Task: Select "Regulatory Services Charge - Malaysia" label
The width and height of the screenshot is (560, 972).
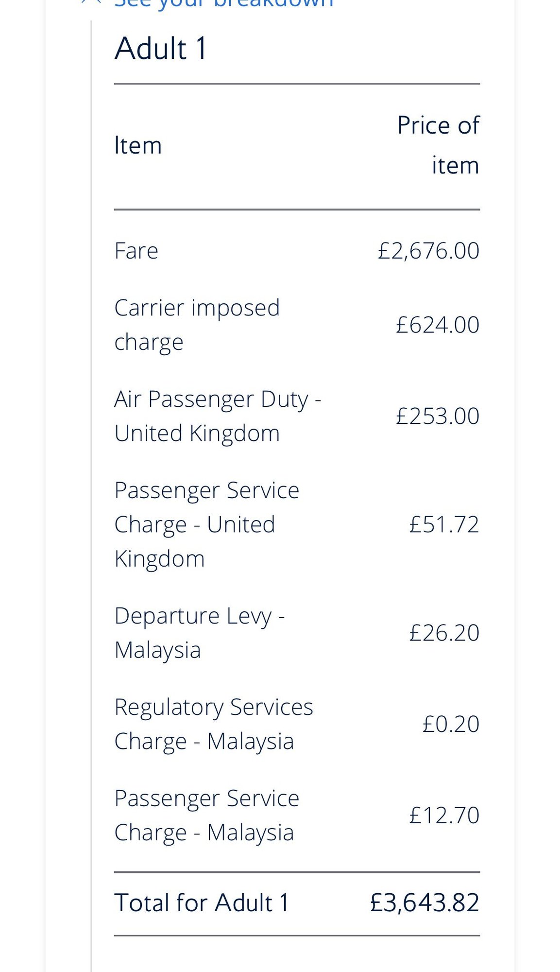Action: click(213, 724)
